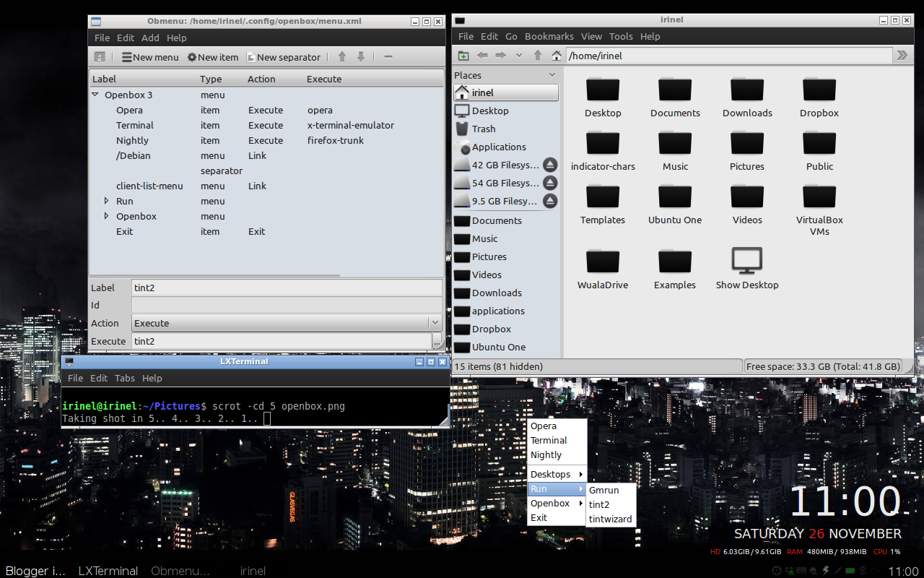Move selected menu entry down
Image resolution: width=924 pixels, height=578 pixels.
(360, 57)
